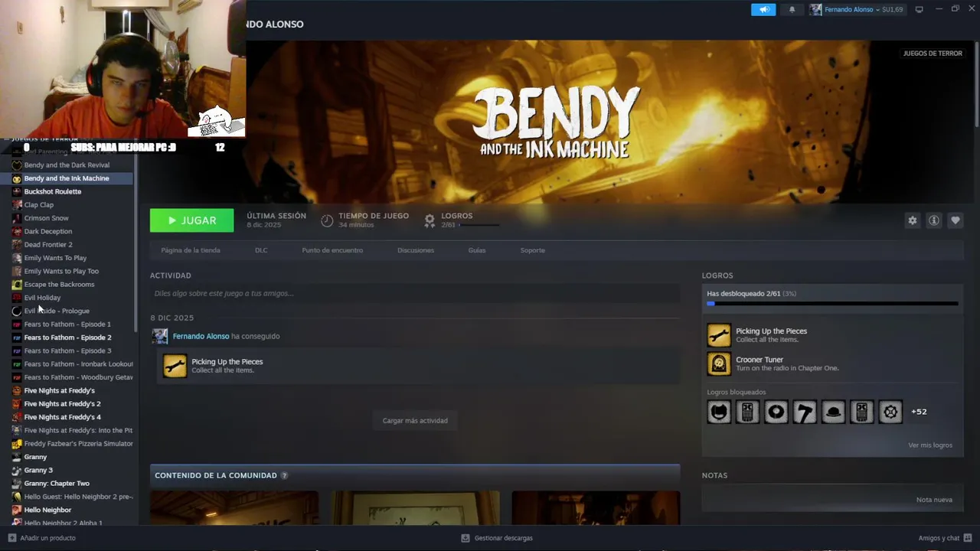Open the game settings gear icon

point(912,220)
